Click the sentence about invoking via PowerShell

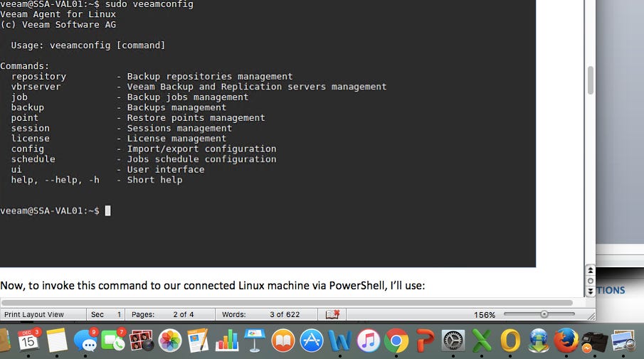212,286
